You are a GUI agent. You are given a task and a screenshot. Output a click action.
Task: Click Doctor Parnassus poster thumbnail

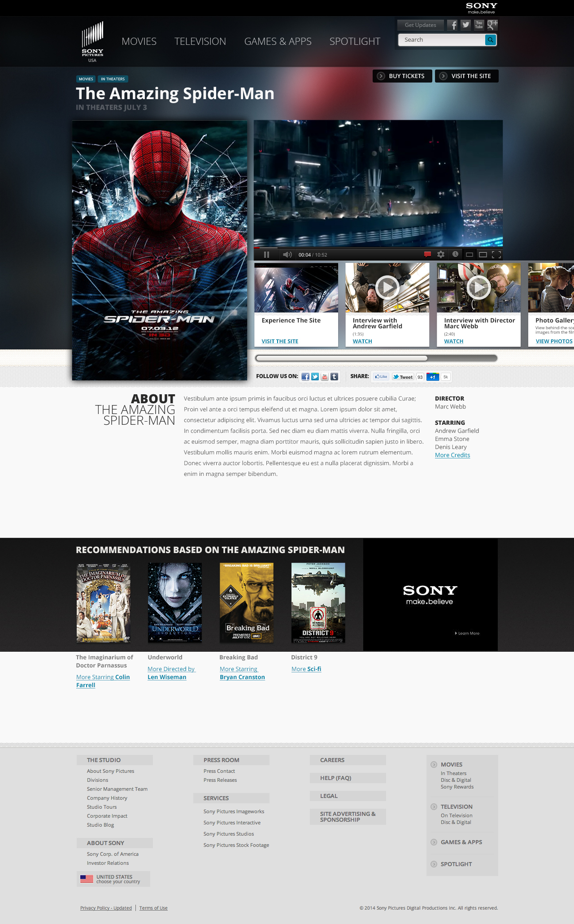coord(103,603)
